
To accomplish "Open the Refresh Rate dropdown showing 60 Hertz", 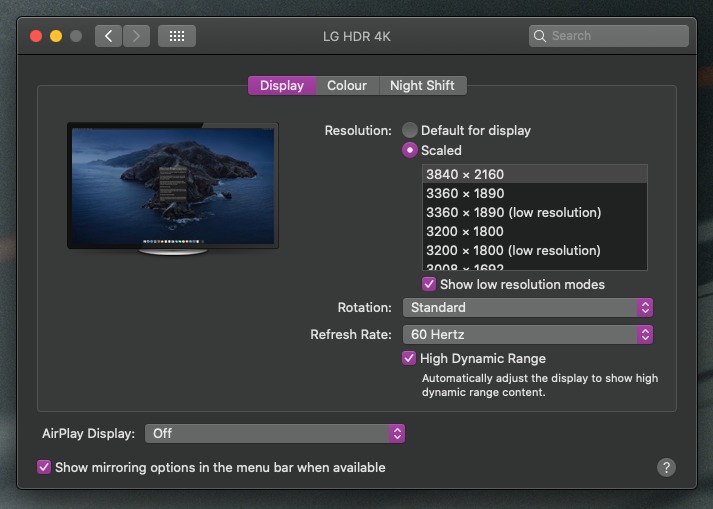I will [528, 335].
